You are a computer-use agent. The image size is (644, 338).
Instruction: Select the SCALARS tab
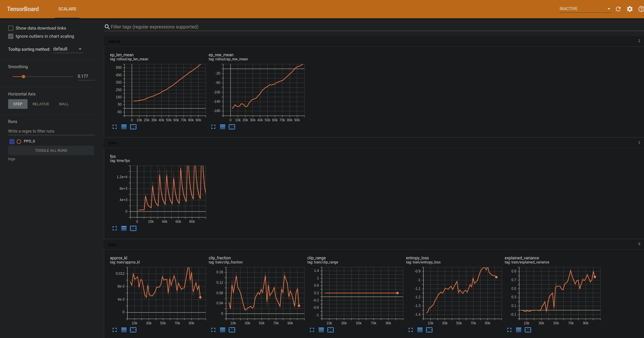(x=67, y=9)
